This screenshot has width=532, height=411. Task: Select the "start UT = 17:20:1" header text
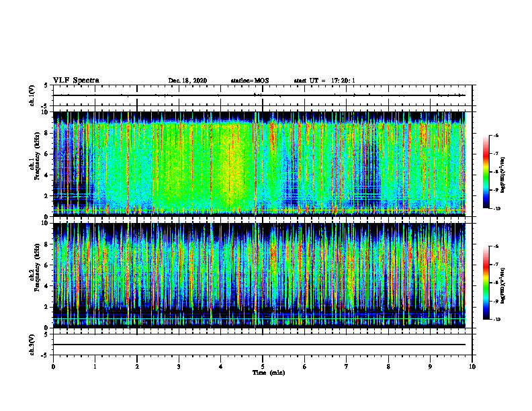click(324, 81)
